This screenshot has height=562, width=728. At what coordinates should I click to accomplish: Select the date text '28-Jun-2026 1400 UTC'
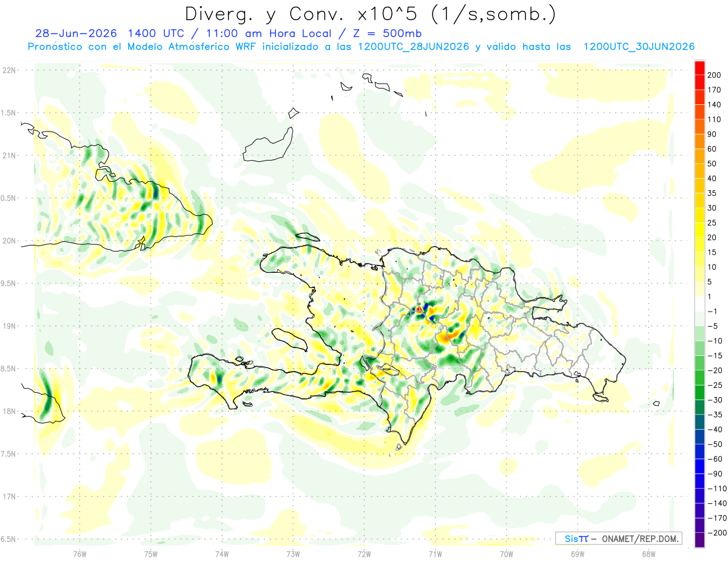coord(113,33)
